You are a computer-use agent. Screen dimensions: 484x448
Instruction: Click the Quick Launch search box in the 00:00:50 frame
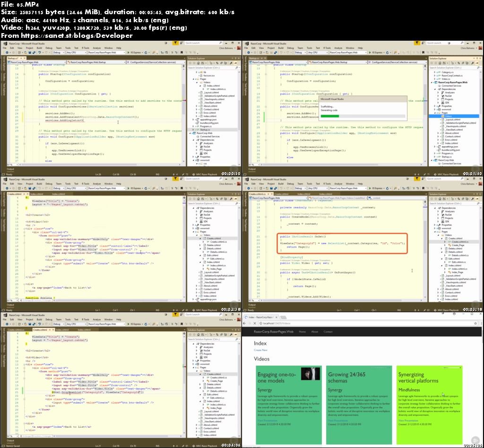click(203, 43)
